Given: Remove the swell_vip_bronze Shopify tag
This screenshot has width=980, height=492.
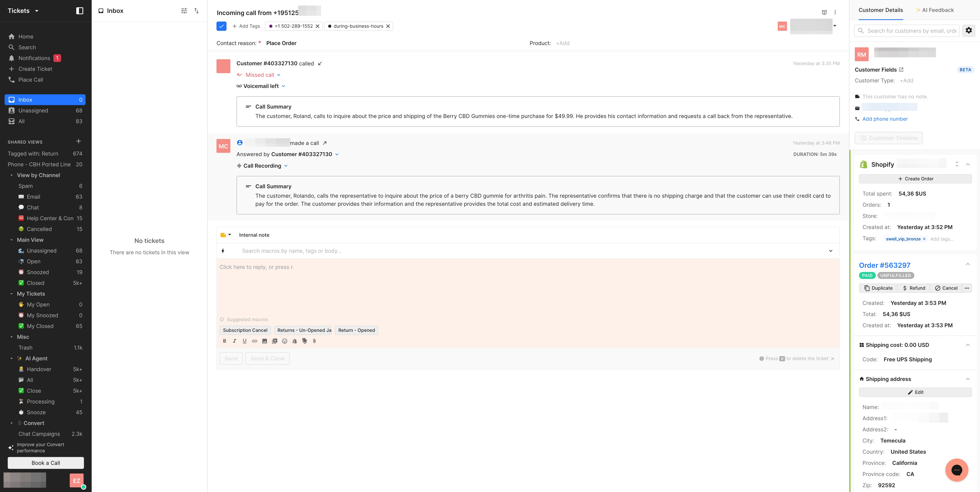Looking at the screenshot, I should [924, 239].
